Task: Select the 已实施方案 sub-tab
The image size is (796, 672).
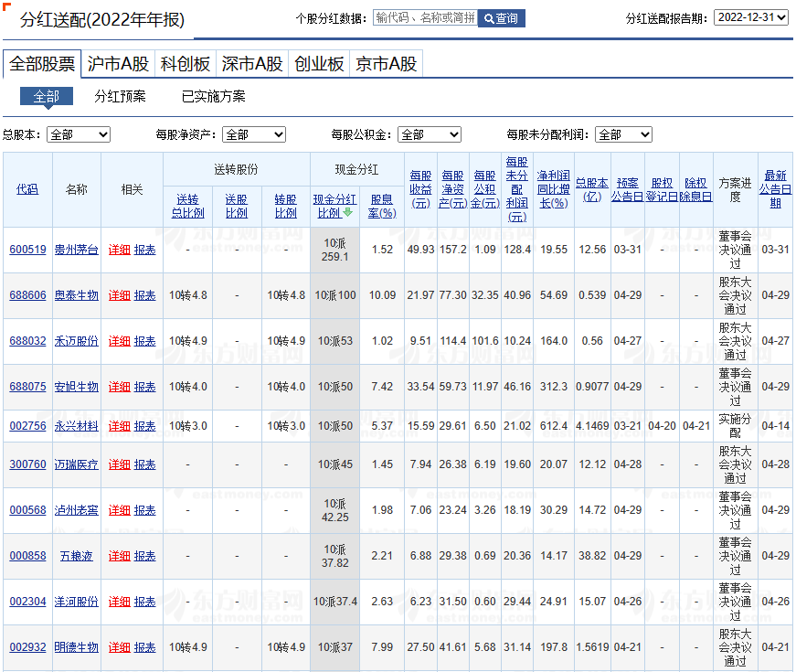Action: tap(213, 96)
